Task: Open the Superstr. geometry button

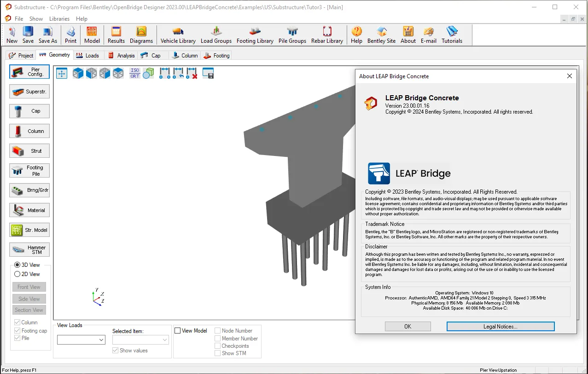Action: pyautogui.click(x=29, y=92)
